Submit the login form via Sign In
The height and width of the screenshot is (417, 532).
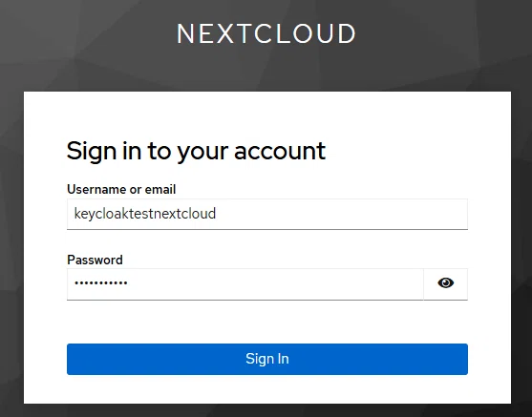pyautogui.click(x=267, y=359)
